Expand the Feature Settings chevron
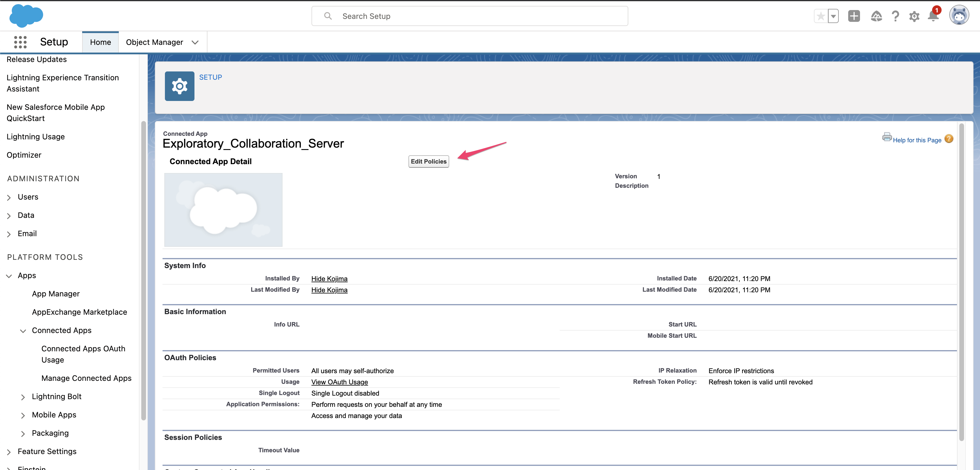This screenshot has width=980, height=470. 9,452
